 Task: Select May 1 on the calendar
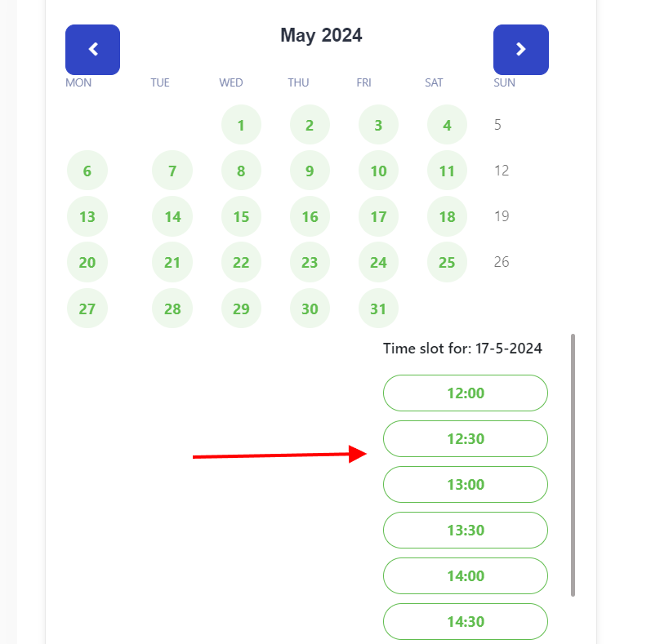pos(241,126)
